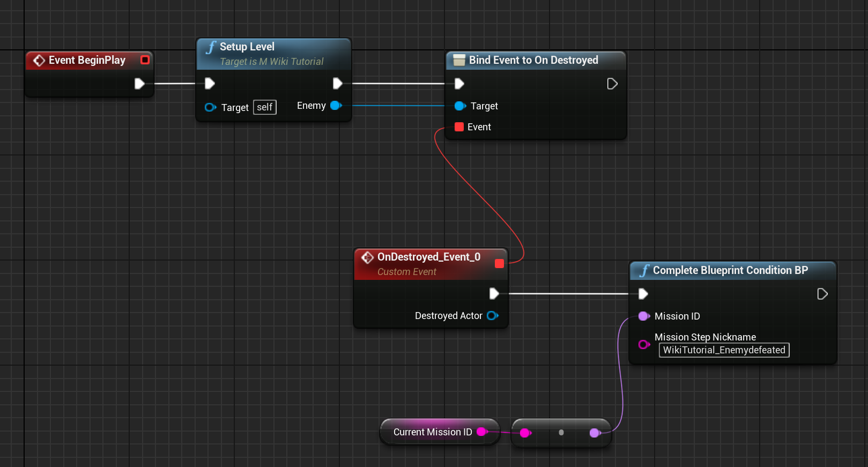Click the diamond icon on OnDestroyed_Event_0
The height and width of the screenshot is (467, 868).
[x=367, y=257]
